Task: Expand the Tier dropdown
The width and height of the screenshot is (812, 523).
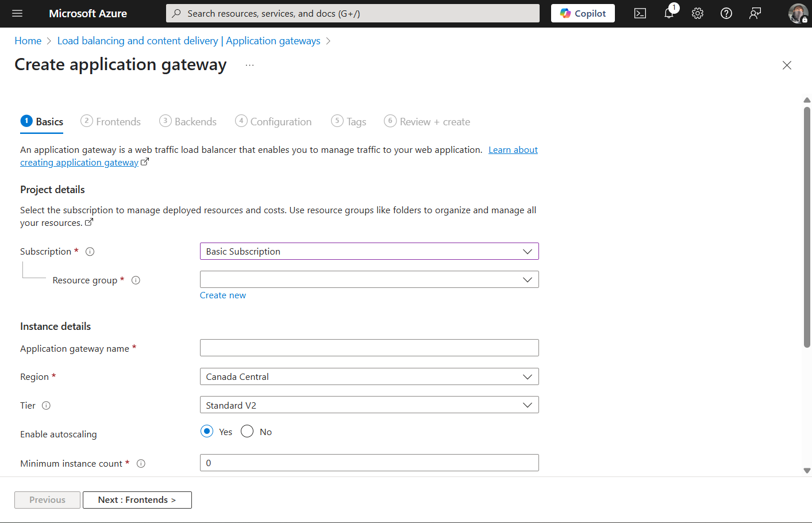Action: pos(370,405)
